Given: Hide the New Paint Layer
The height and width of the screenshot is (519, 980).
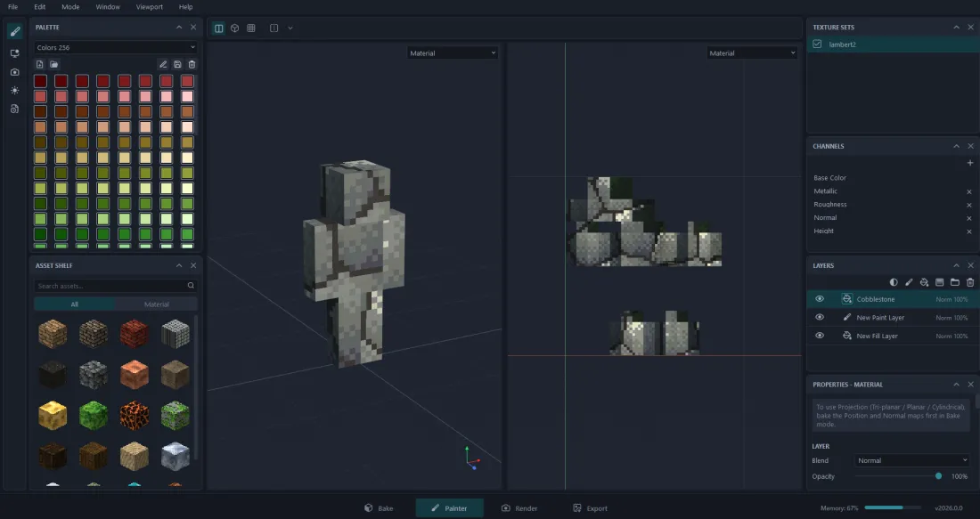Looking at the screenshot, I should tap(820, 317).
